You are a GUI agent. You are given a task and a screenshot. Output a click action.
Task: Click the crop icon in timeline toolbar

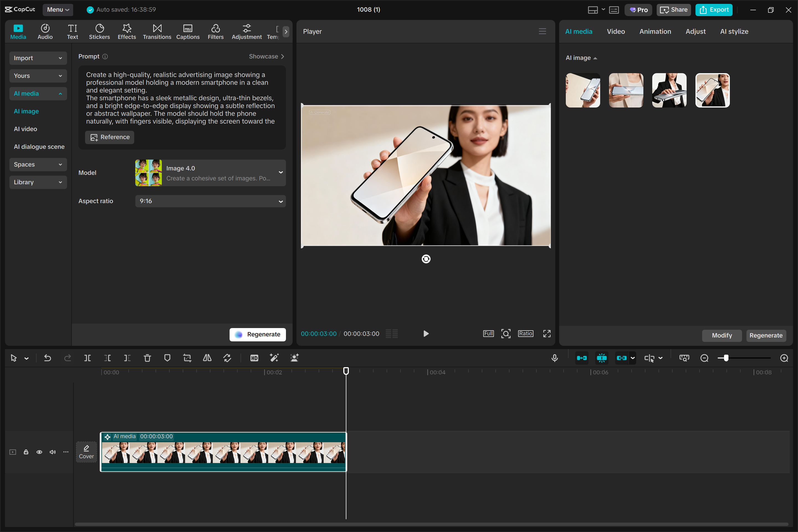187,358
